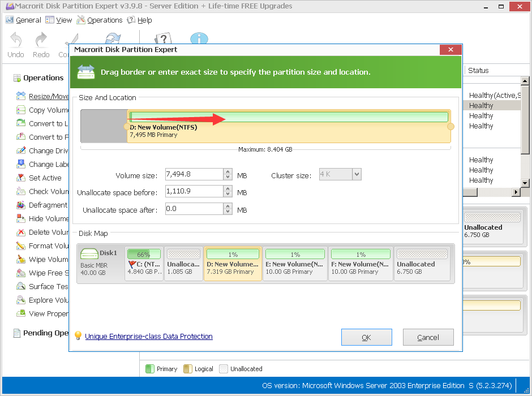
Task: Close the Macrorit Disk Partition Expert dialog
Action: click(x=451, y=50)
